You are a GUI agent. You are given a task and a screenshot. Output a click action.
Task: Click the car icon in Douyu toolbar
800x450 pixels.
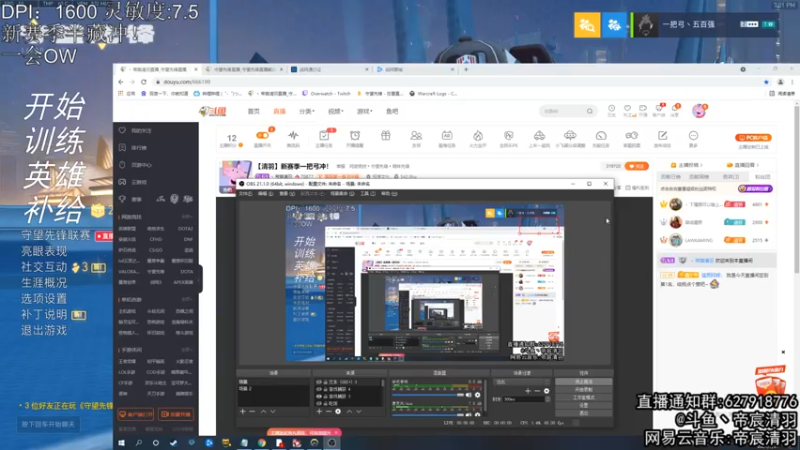click(x=539, y=136)
